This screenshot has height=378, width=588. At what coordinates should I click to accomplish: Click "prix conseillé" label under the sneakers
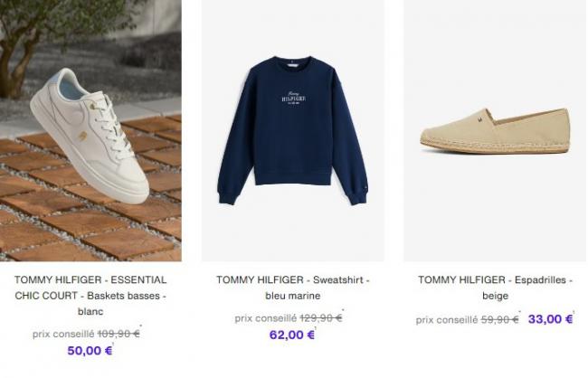tap(63, 334)
